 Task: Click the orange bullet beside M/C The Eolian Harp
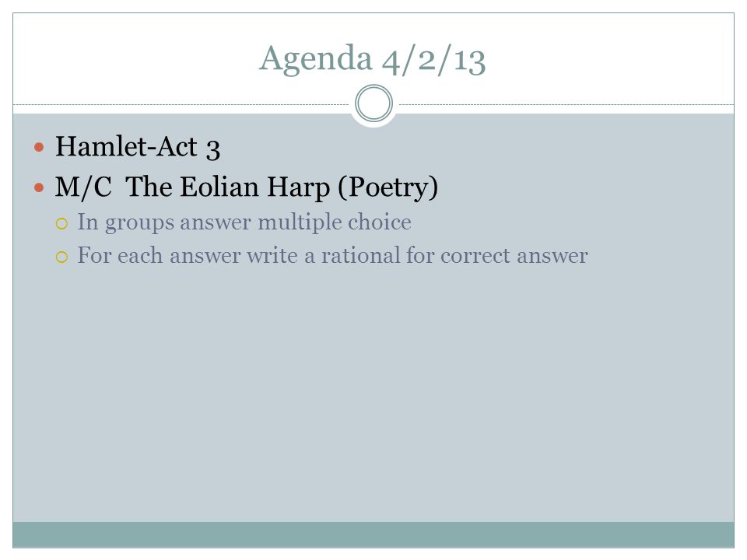point(40,187)
